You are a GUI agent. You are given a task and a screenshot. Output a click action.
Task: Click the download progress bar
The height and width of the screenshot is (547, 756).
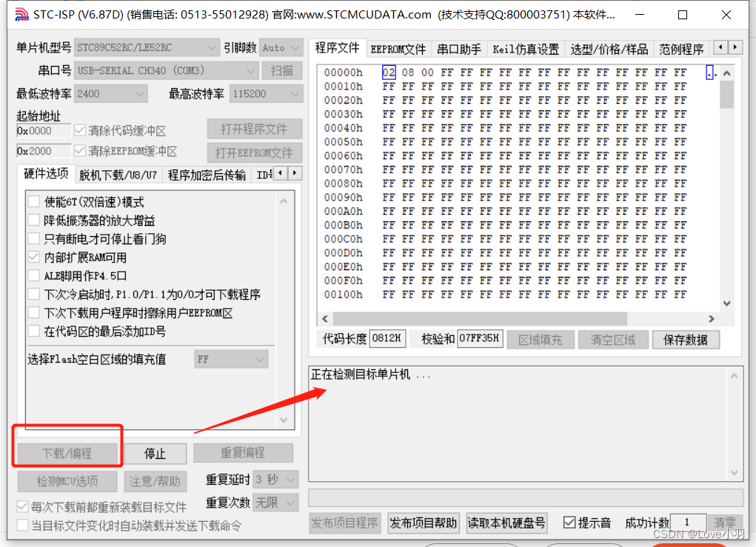[526, 498]
